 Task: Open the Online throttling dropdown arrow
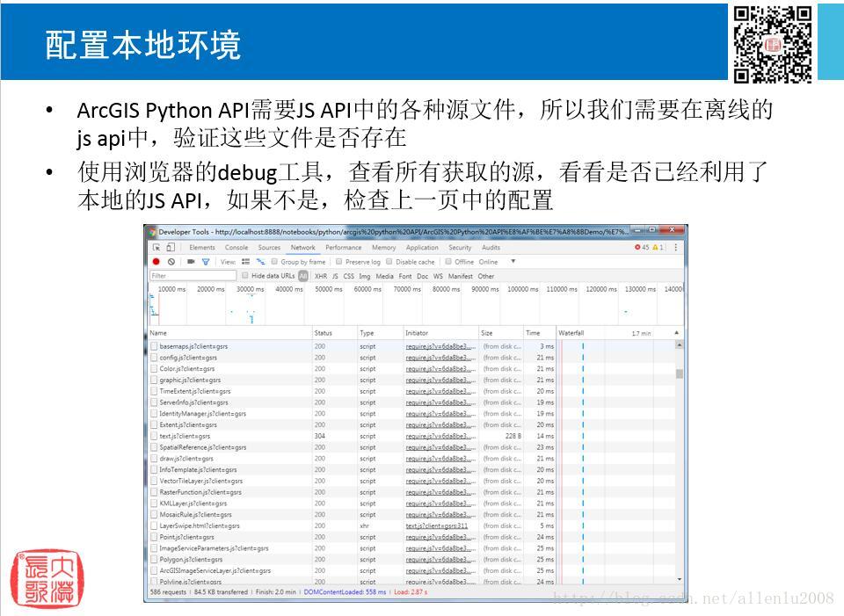(513, 262)
